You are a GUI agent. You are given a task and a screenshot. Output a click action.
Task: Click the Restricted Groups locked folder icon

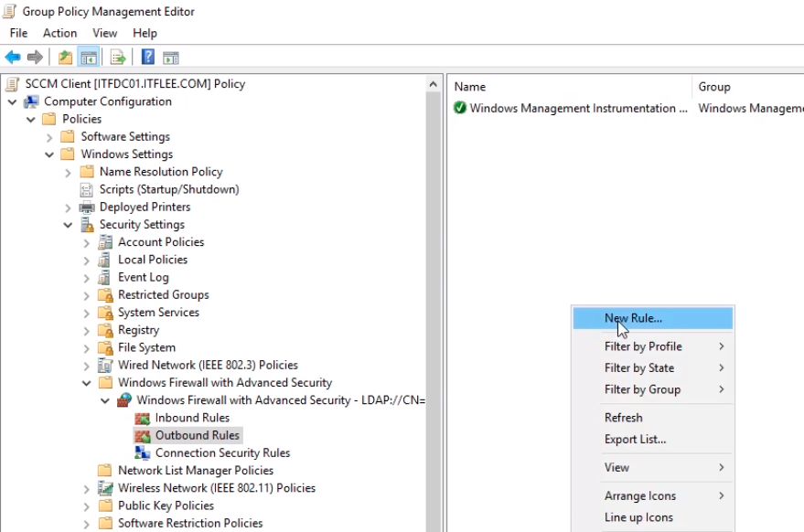click(105, 295)
